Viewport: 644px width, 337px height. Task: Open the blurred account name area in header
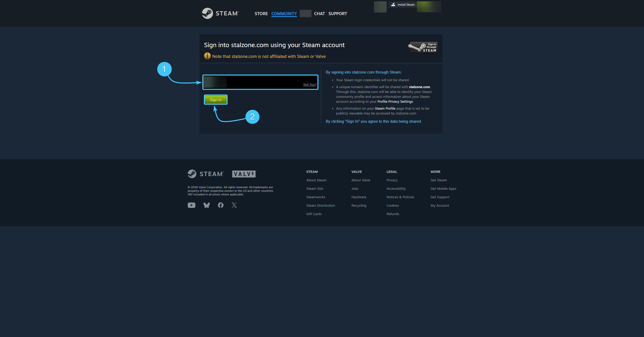pos(429,7)
